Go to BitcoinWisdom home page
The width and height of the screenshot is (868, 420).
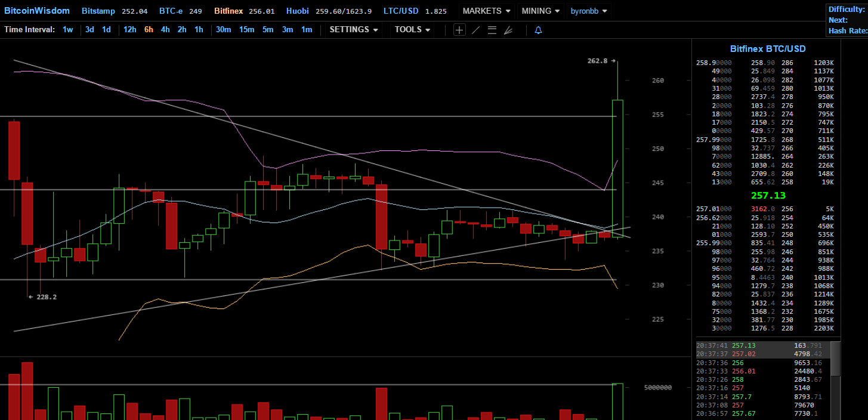pos(37,11)
